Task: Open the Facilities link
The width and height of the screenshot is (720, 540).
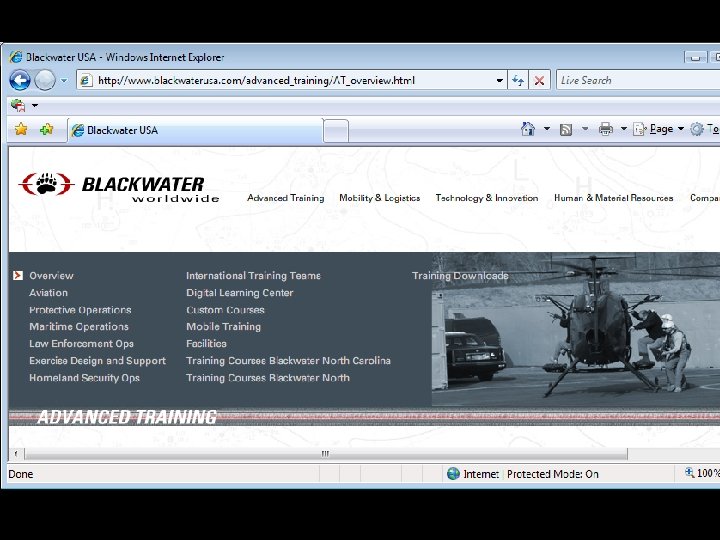Action: [206, 343]
